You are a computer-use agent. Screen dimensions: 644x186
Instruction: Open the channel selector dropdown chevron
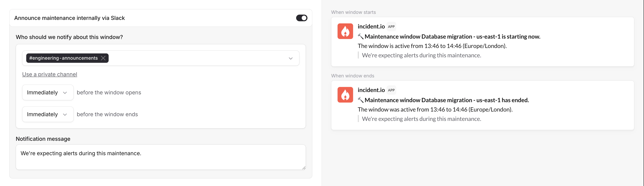tap(291, 58)
